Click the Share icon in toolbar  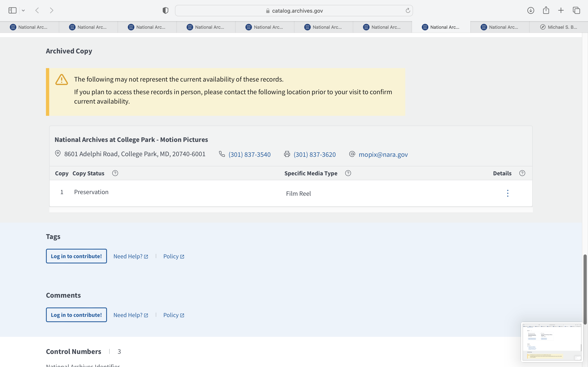pyautogui.click(x=546, y=10)
